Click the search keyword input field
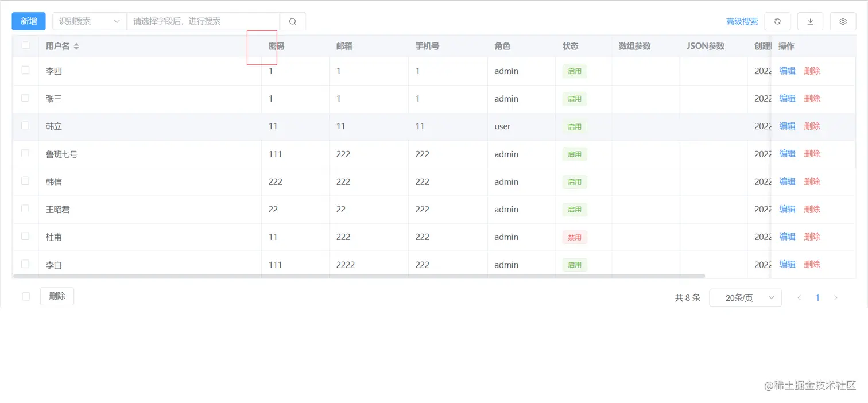Viewport: 868px width, 403px height. pyautogui.click(x=203, y=21)
